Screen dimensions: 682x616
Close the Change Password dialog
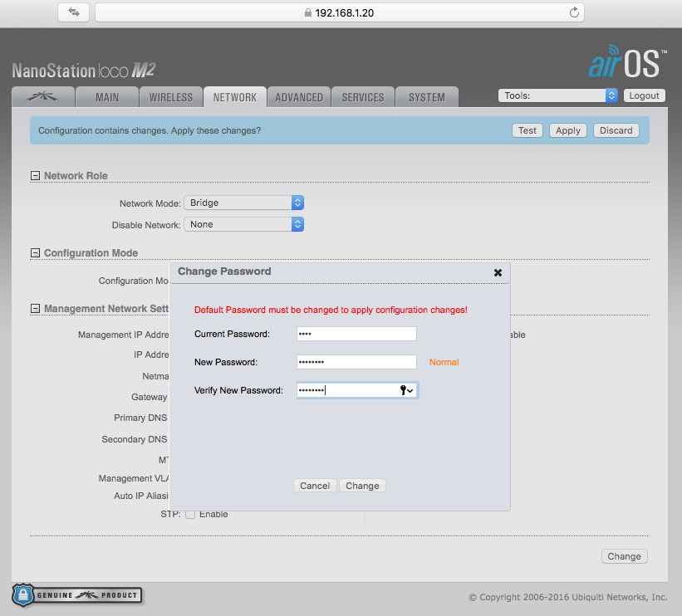498,272
